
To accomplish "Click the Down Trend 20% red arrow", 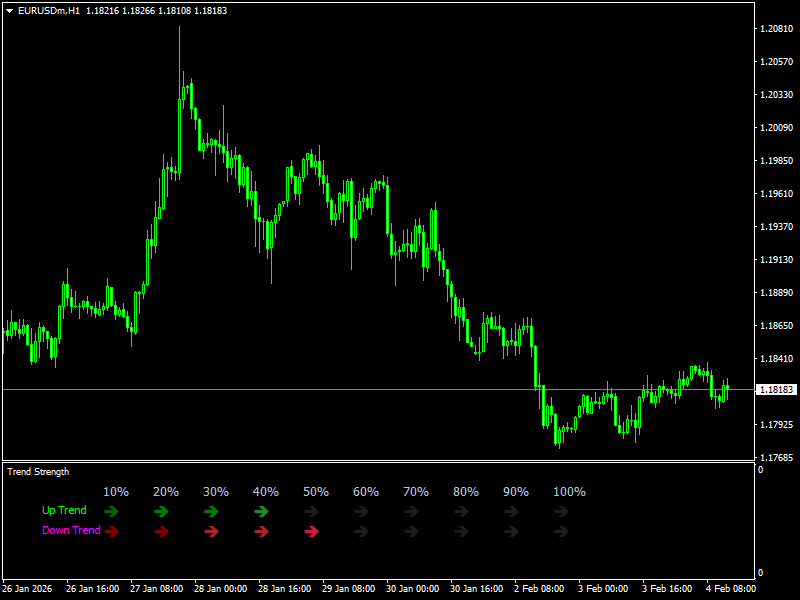I will [x=162, y=532].
